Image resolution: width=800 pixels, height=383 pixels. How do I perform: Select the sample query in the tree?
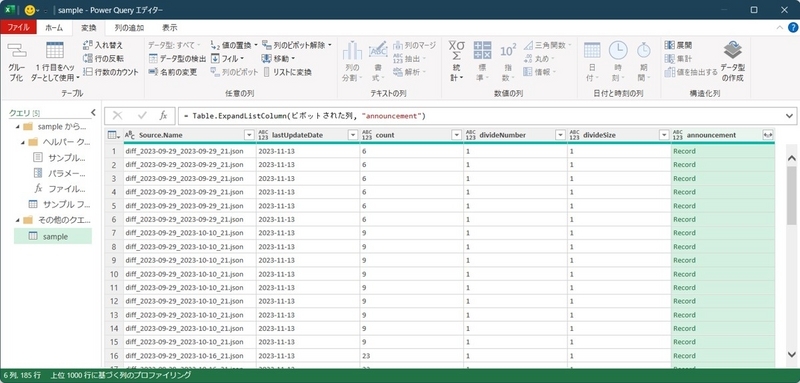[53, 236]
